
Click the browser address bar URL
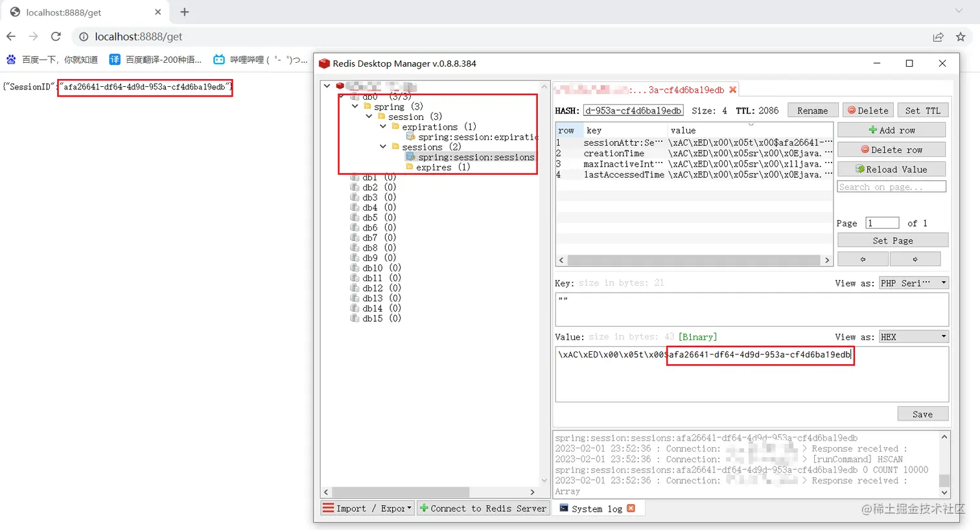pyautogui.click(x=139, y=37)
